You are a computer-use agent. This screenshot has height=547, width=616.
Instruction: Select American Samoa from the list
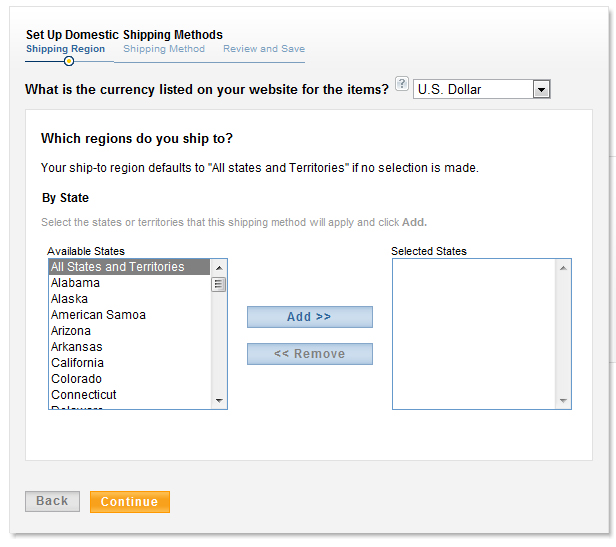(98, 315)
